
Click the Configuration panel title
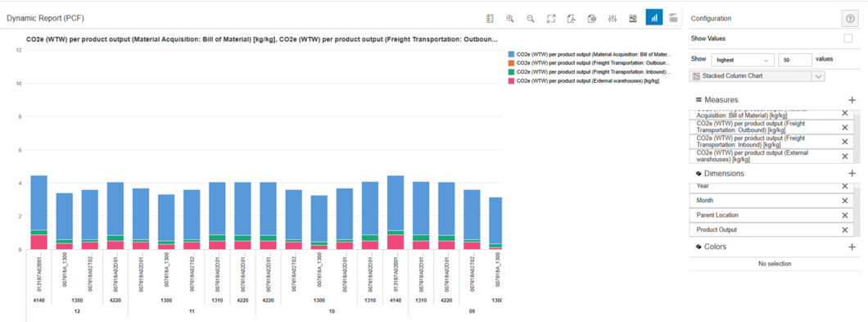click(711, 18)
